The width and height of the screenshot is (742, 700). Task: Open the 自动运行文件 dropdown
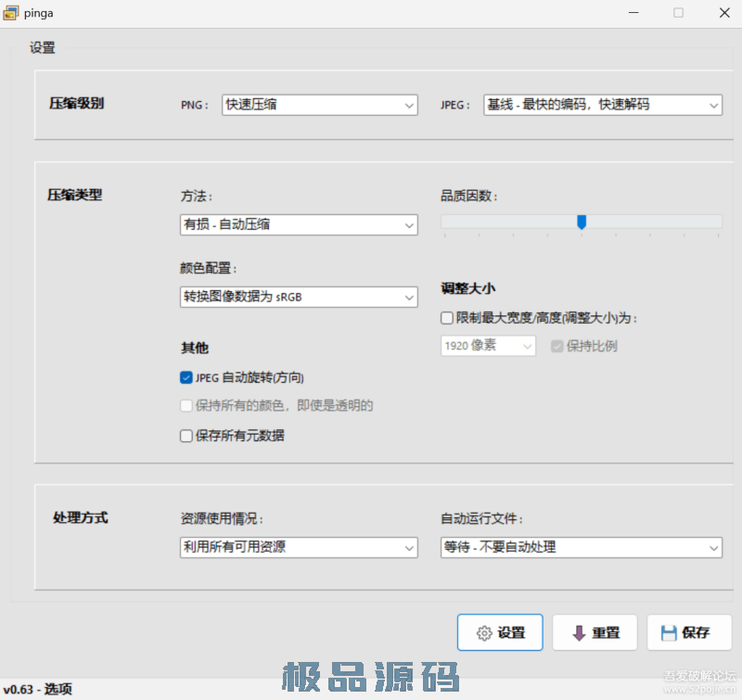click(581, 548)
